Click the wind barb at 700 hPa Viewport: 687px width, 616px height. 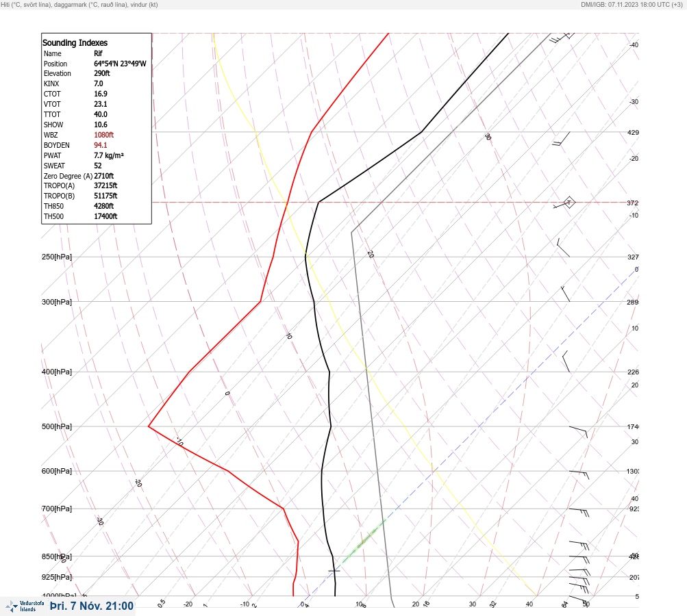pos(579,512)
